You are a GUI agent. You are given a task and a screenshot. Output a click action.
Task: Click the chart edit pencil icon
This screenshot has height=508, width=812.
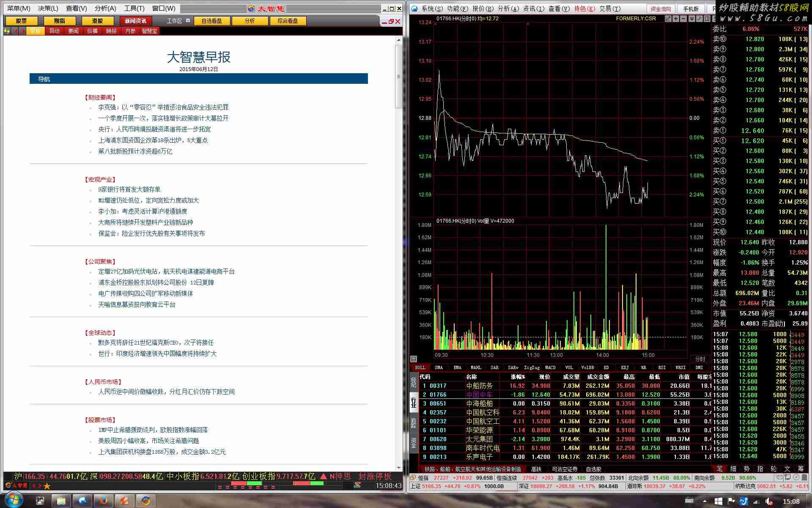[x=668, y=19]
